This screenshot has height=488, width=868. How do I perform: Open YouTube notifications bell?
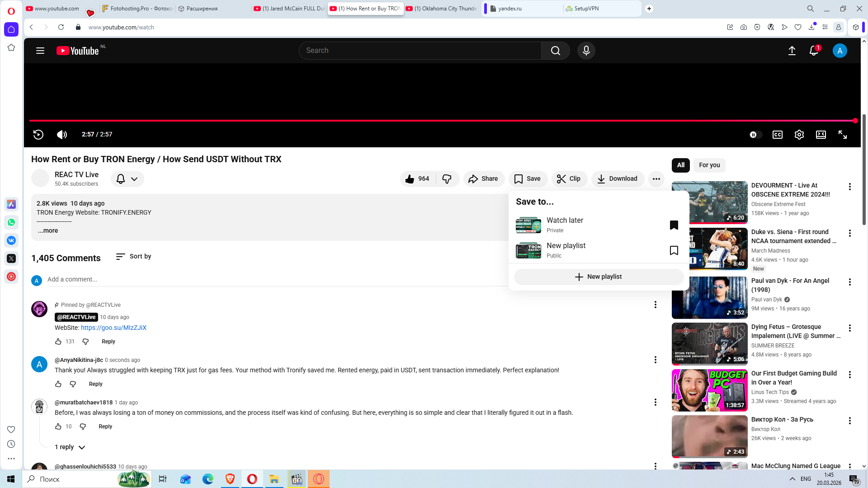tap(814, 51)
